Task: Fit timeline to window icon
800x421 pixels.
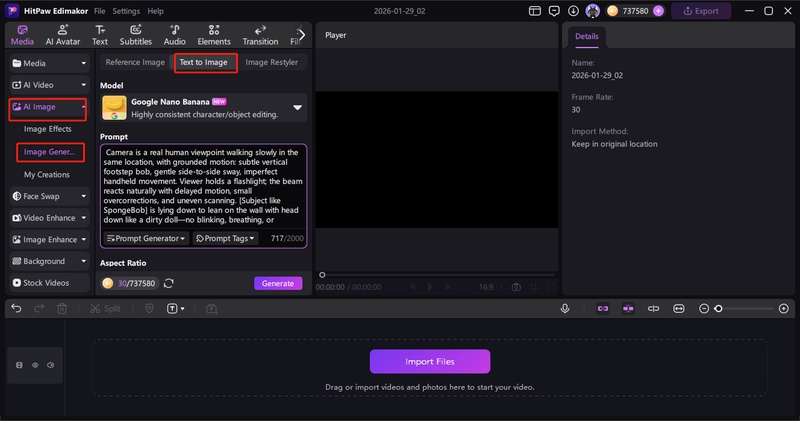Action: point(679,309)
